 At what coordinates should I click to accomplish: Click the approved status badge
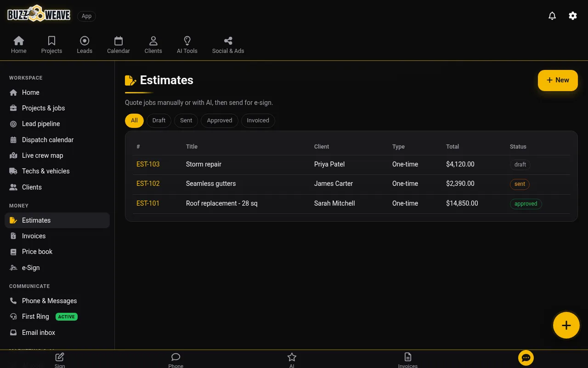[x=526, y=204]
